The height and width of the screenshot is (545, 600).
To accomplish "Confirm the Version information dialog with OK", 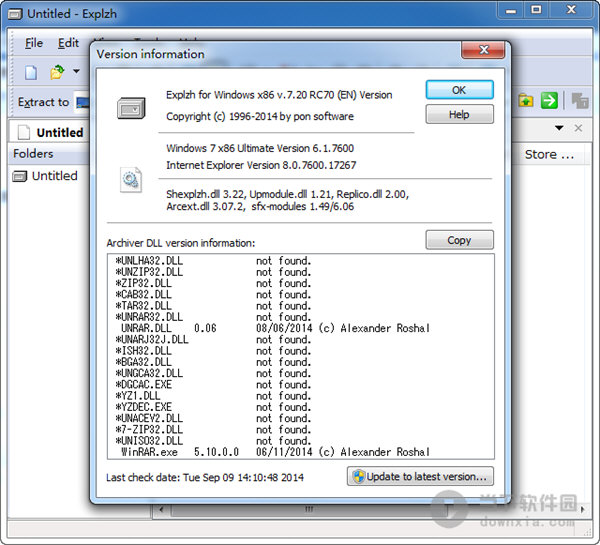I will 460,90.
